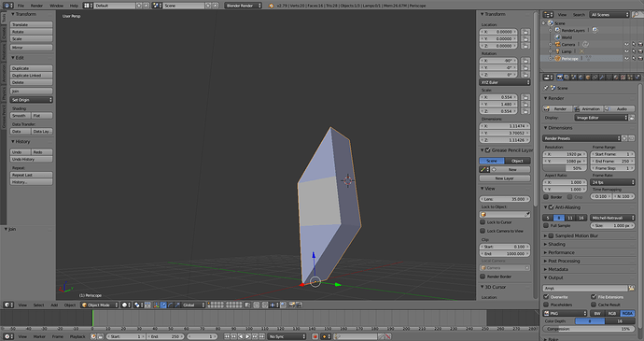The width and height of the screenshot is (644, 341).
Task: Open the No Sync playback dropdown
Action: click(x=287, y=336)
